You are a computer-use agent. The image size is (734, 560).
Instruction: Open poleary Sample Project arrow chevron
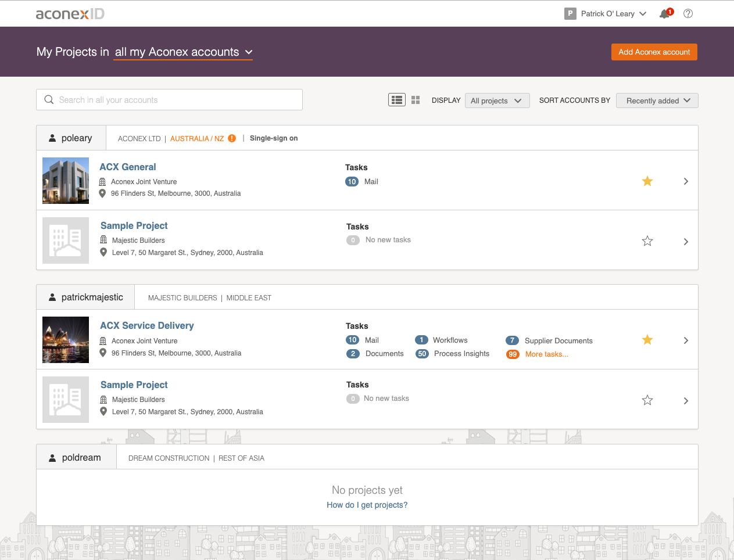click(x=686, y=242)
